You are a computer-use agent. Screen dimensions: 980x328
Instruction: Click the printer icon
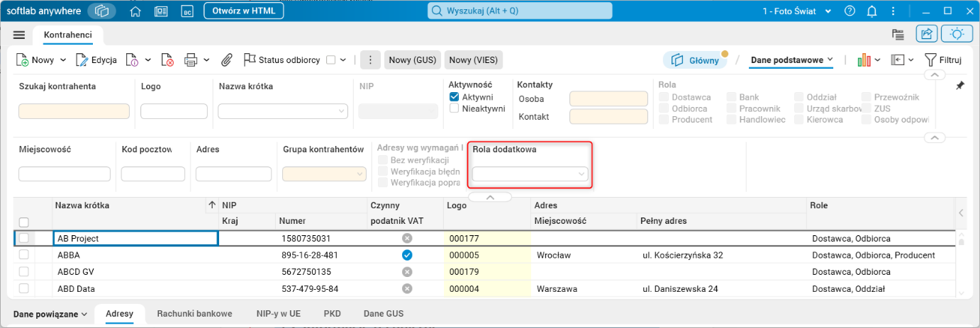coord(191,60)
